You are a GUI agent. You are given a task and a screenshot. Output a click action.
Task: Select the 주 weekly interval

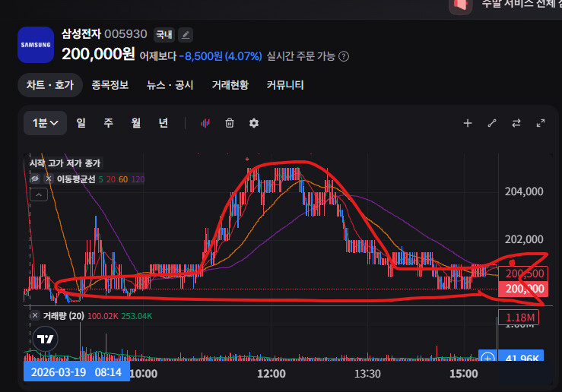(108, 123)
